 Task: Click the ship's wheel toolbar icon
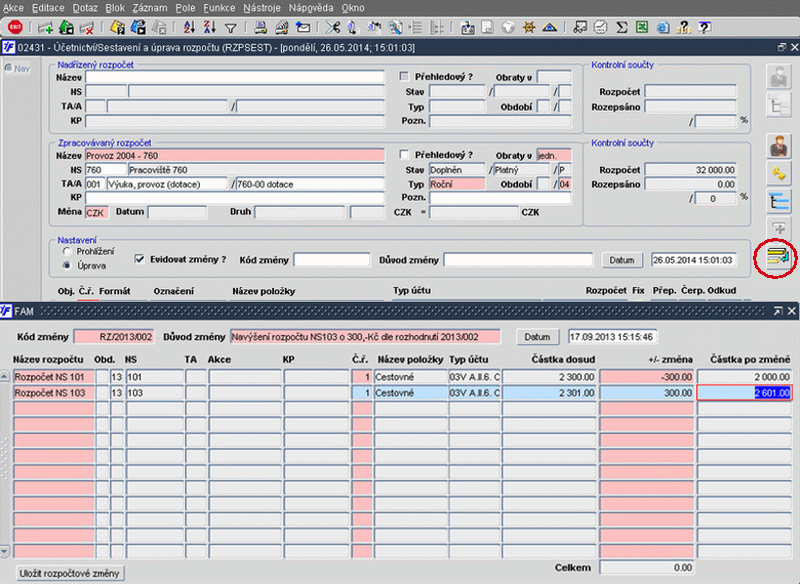(529, 27)
